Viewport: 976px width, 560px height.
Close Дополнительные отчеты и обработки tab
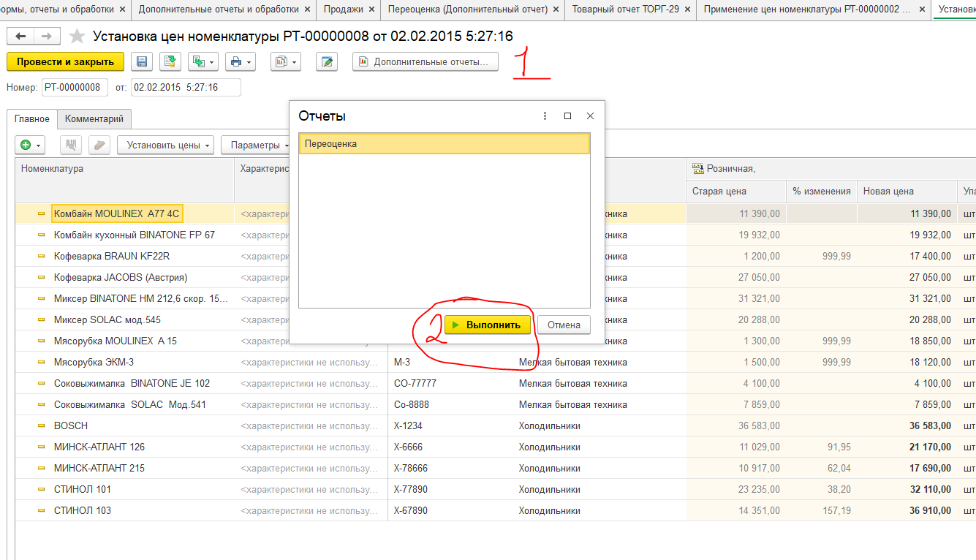[x=308, y=10]
